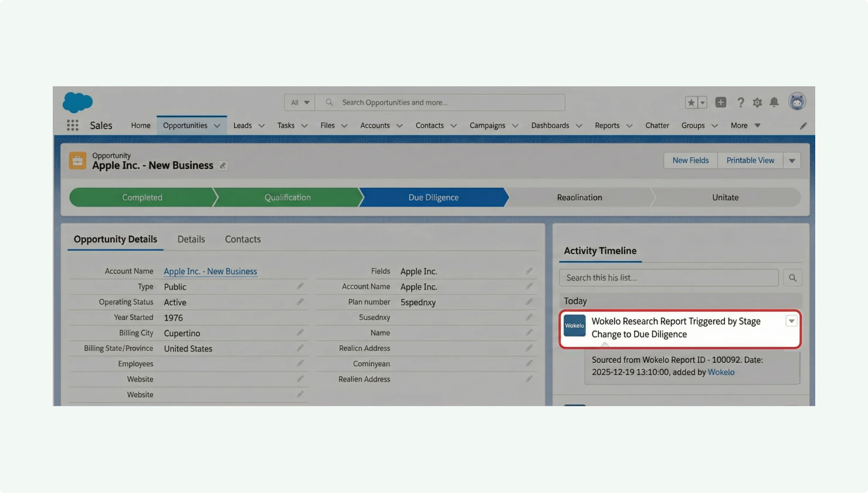The image size is (868, 493).
Task: Select the Completed stage in the path
Action: (x=142, y=197)
